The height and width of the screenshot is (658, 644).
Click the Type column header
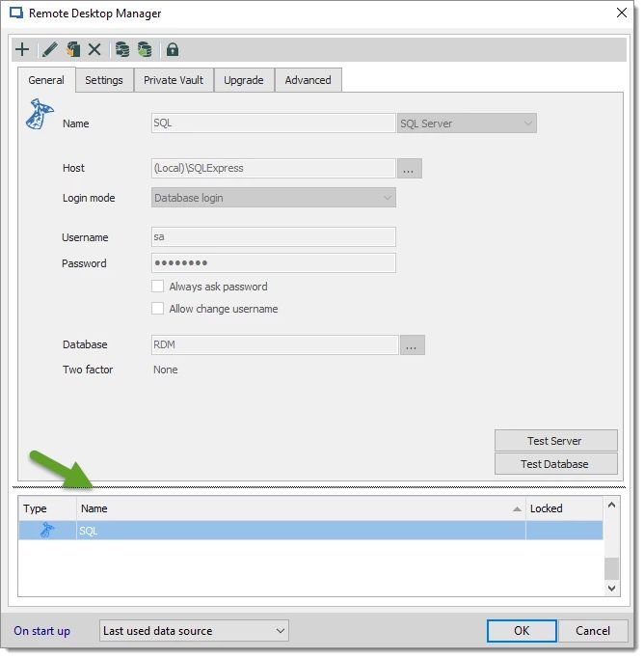coord(47,510)
